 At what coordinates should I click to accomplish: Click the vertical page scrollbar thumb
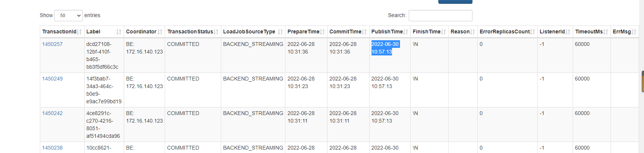642,81
